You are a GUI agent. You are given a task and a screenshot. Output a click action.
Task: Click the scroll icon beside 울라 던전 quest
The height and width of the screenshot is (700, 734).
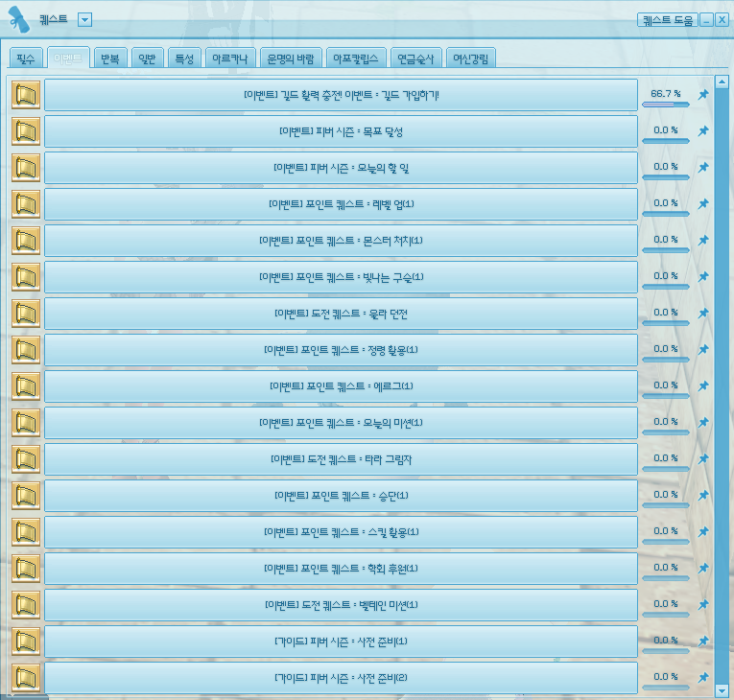(x=26, y=314)
